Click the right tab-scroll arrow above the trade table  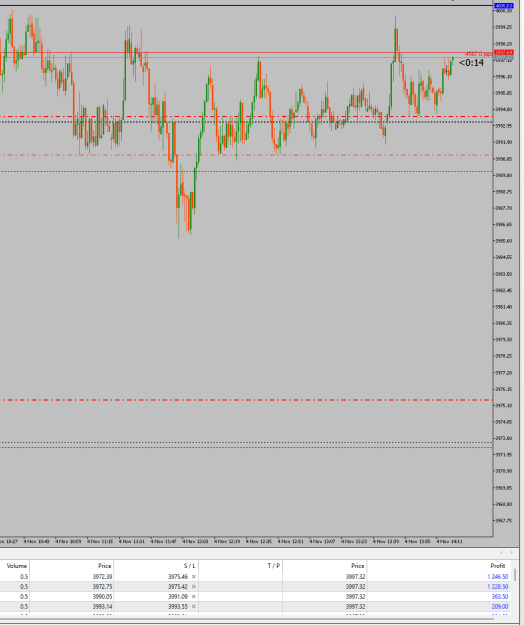click(512, 552)
